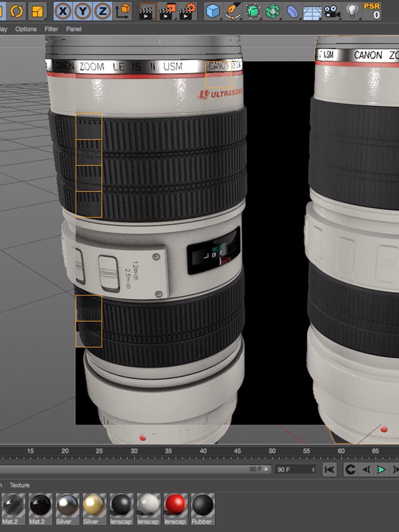Open the blue Deformer palette
Screen dimensions: 399x532
tap(293, 11)
